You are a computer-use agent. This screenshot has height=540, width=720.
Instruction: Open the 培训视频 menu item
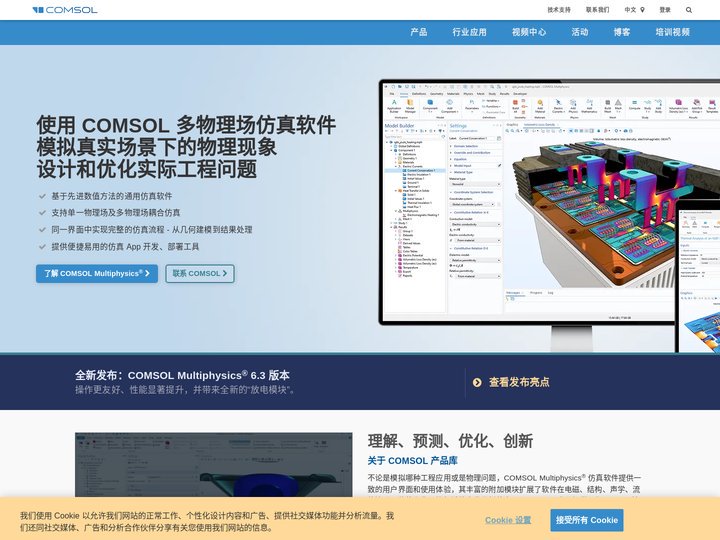point(673,32)
